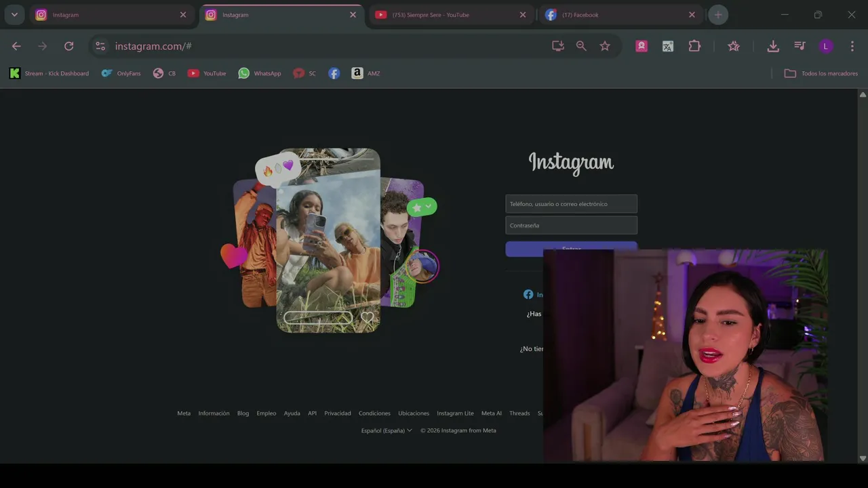Viewport: 868px width, 488px height.
Task: Open the Privacidad footer link
Action: pos(338,413)
